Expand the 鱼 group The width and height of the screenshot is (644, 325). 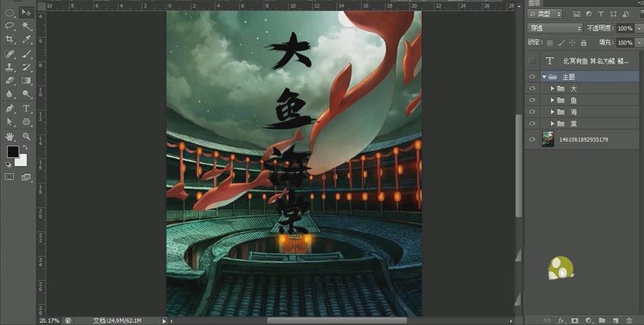point(552,100)
